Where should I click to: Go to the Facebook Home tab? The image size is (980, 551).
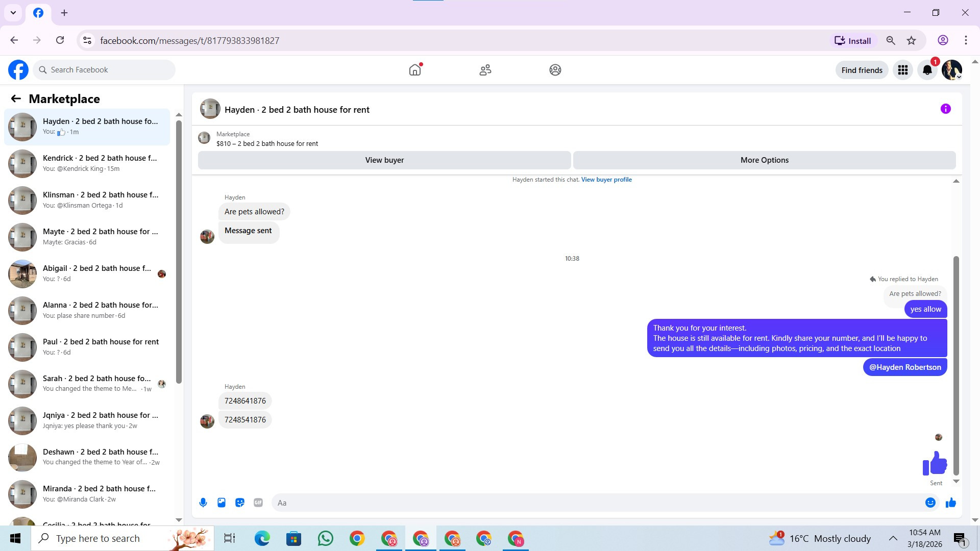415,70
